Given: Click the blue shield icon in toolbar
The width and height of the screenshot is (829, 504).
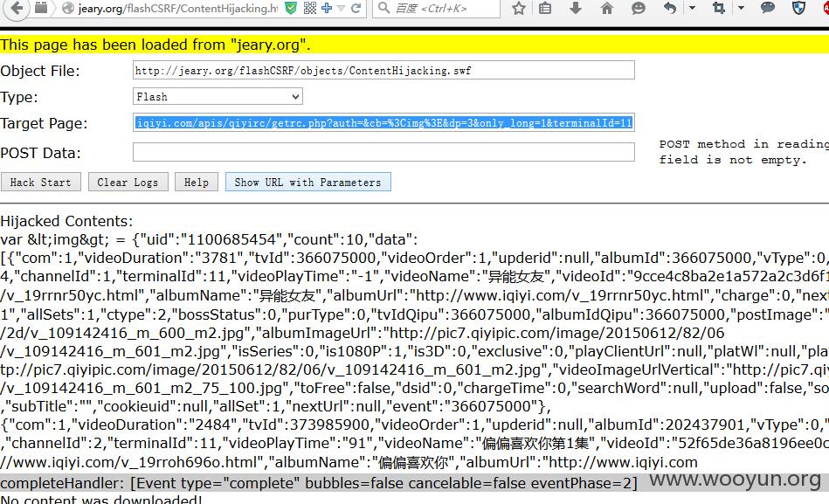Looking at the screenshot, I should (799, 8).
